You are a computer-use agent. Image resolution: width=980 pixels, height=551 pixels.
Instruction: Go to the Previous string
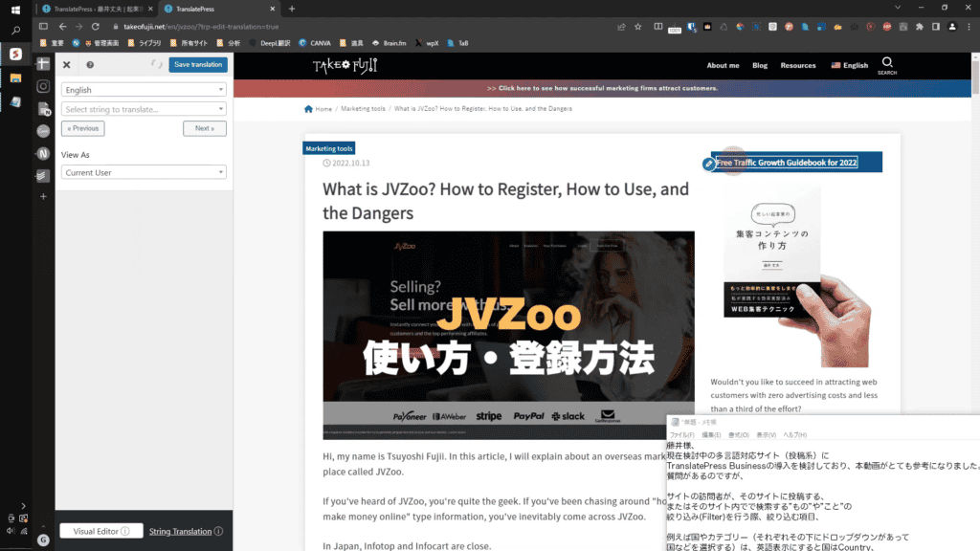click(83, 128)
